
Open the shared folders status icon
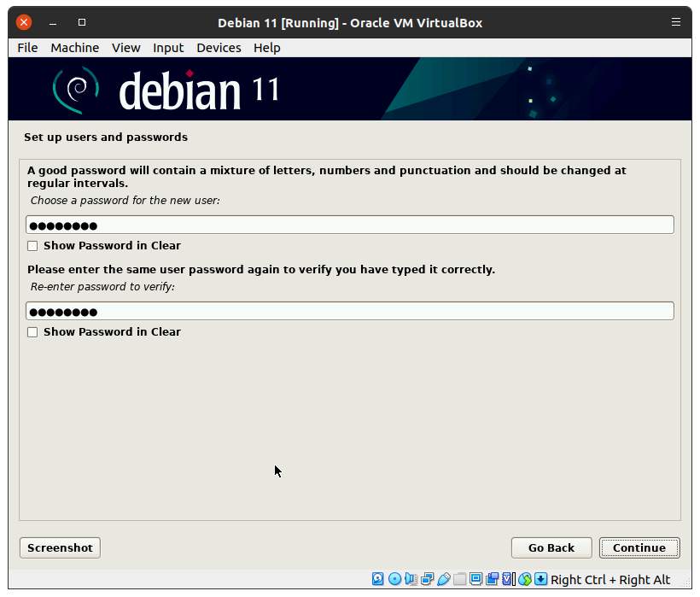coord(459,579)
